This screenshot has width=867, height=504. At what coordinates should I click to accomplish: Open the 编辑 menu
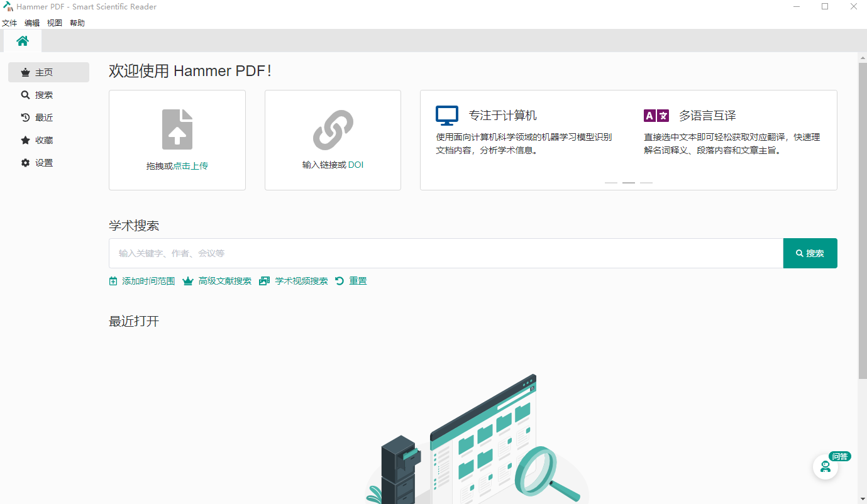[x=32, y=23]
